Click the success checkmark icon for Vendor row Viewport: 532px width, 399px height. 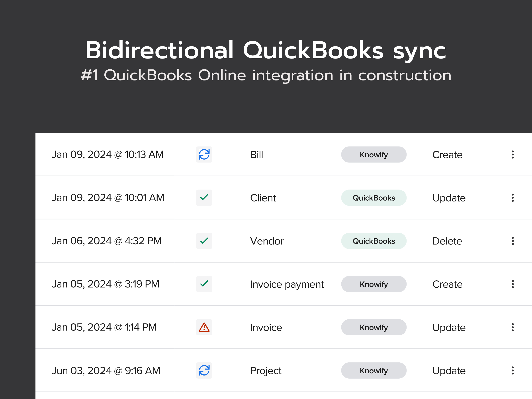(204, 241)
